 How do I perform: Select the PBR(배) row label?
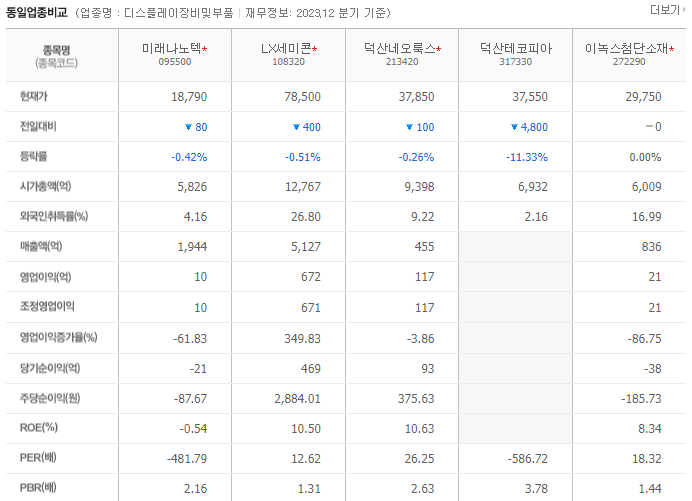[38, 488]
